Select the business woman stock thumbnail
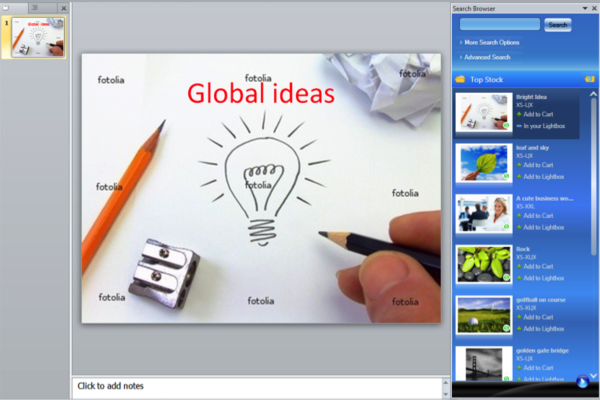This screenshot has height=400, width=600. (484, 213)
